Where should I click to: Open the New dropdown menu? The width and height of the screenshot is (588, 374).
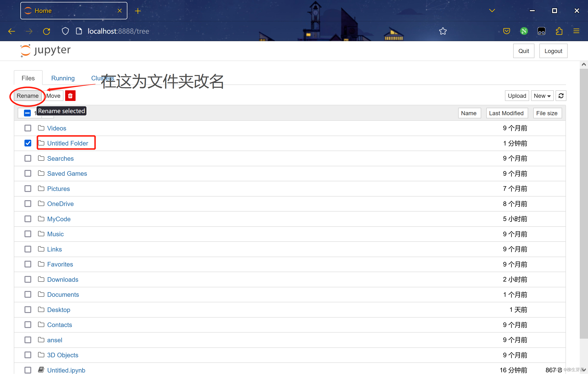coord(542,95)
